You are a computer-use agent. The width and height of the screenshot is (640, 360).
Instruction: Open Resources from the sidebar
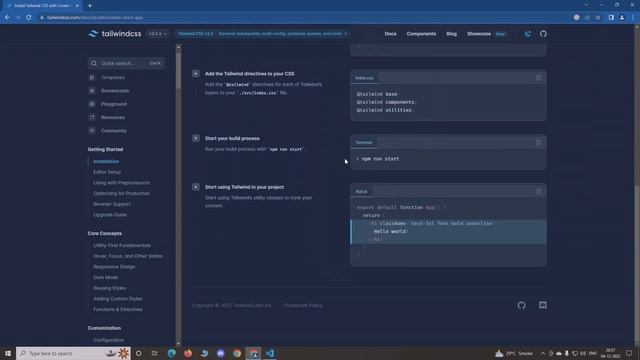click(x=113, y=118)
